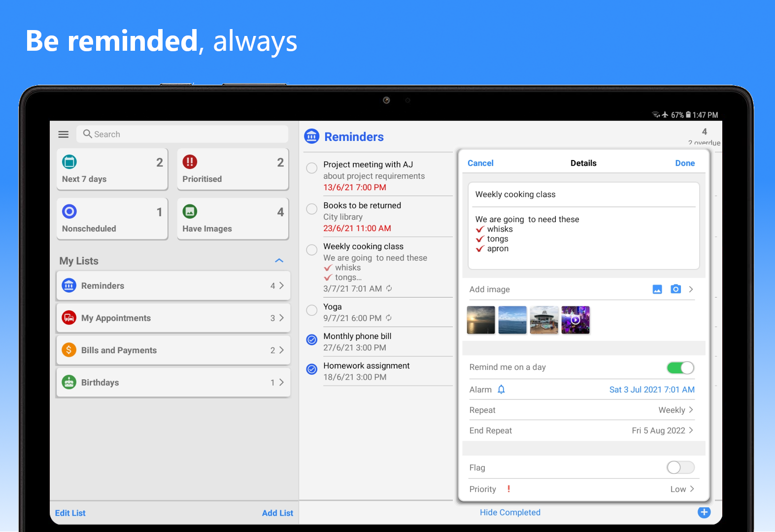Open the Priority Low selector
Viewport: 775px width, 532px height.
[681, 489]
